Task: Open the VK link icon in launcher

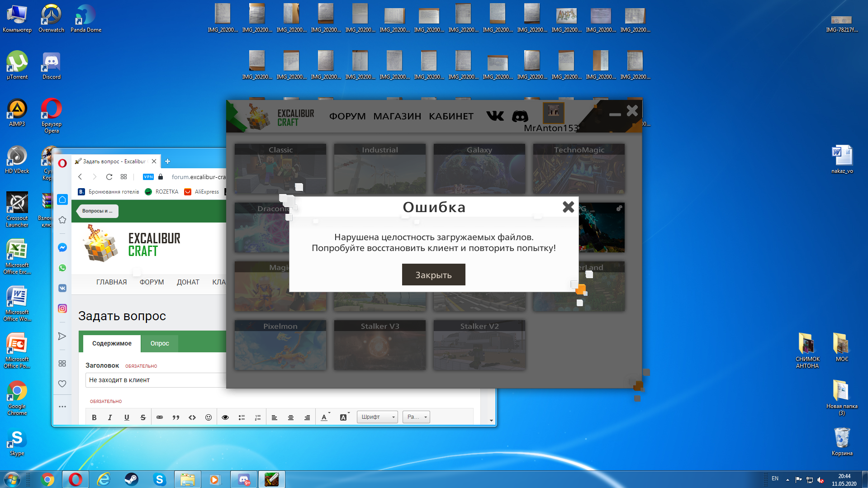Action: pos(495,116)
